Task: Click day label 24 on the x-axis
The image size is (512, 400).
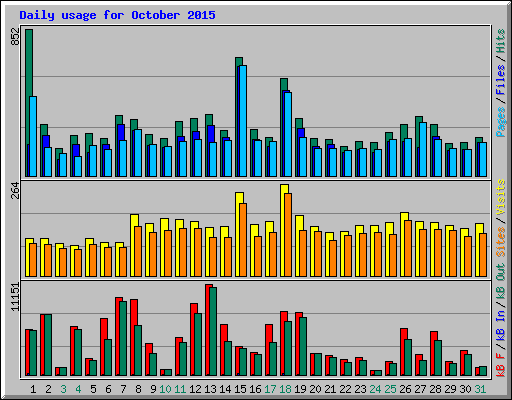Action: pyautogui.click(x=375, y=389)
